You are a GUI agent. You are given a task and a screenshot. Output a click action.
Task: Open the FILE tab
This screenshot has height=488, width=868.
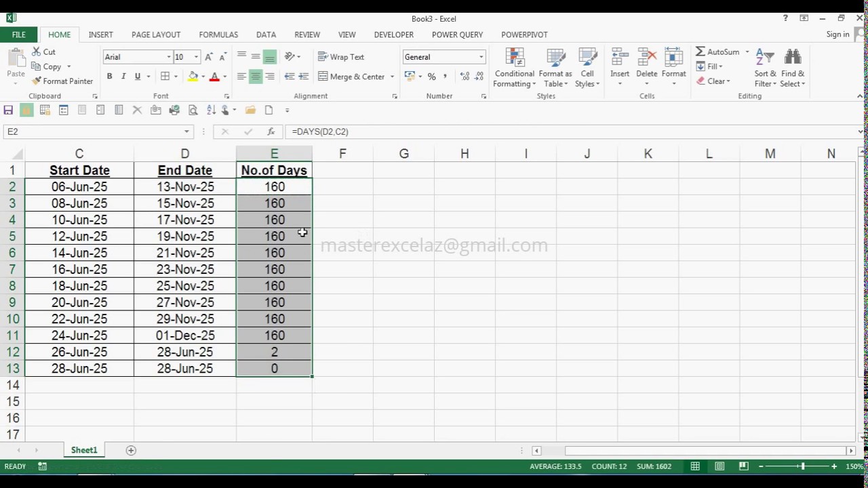click(19, 35)
